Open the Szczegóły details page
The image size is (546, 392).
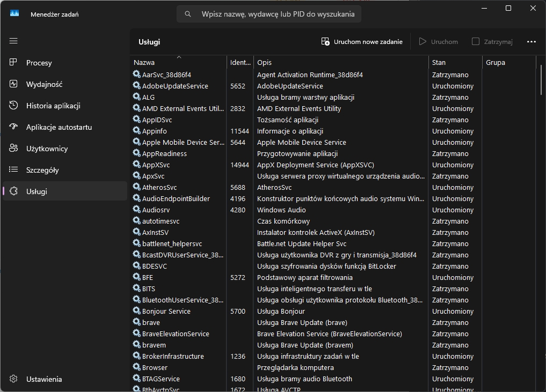pos(42,170)
